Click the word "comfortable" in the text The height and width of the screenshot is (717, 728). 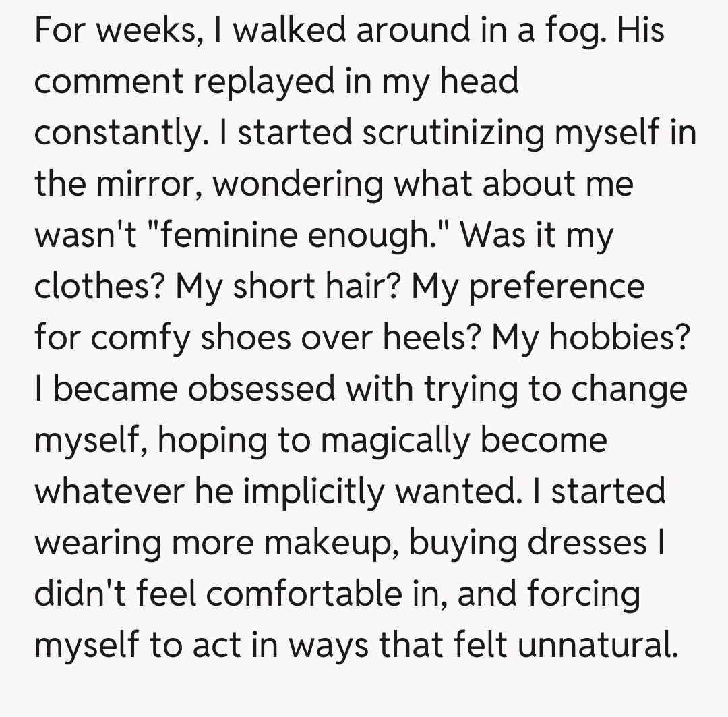(322, 595)
